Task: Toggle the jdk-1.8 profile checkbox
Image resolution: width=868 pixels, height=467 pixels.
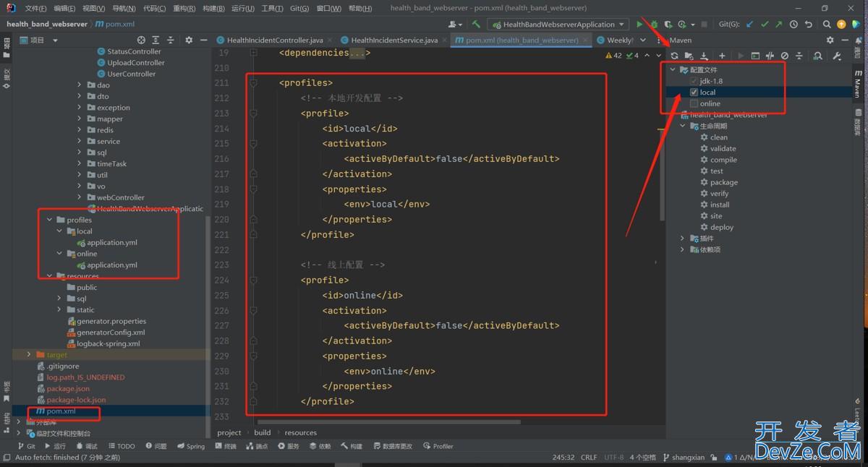Action: [694, 81]
